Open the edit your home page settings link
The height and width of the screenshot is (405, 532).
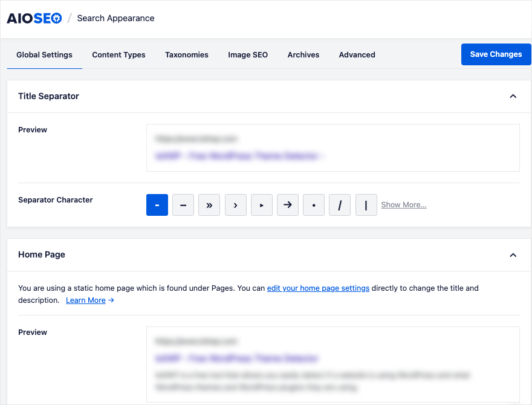[318, 288]
